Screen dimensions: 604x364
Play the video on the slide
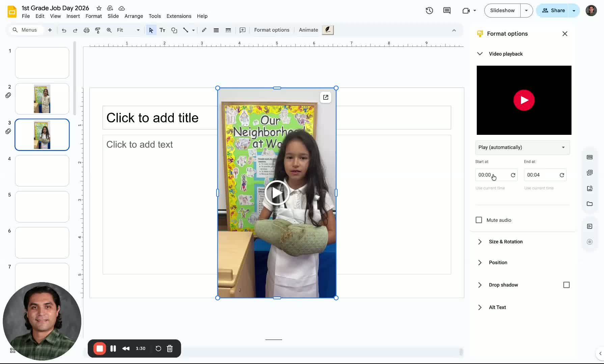277,193
